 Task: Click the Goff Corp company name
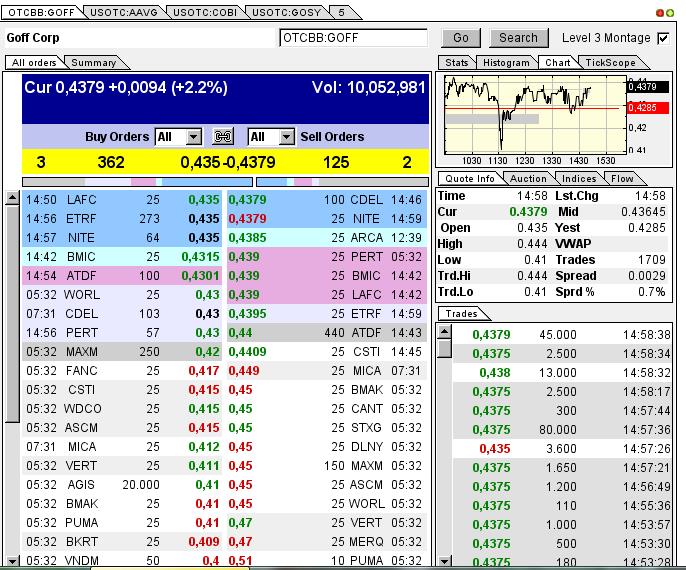pyautogui.click(x=33, y=38)
